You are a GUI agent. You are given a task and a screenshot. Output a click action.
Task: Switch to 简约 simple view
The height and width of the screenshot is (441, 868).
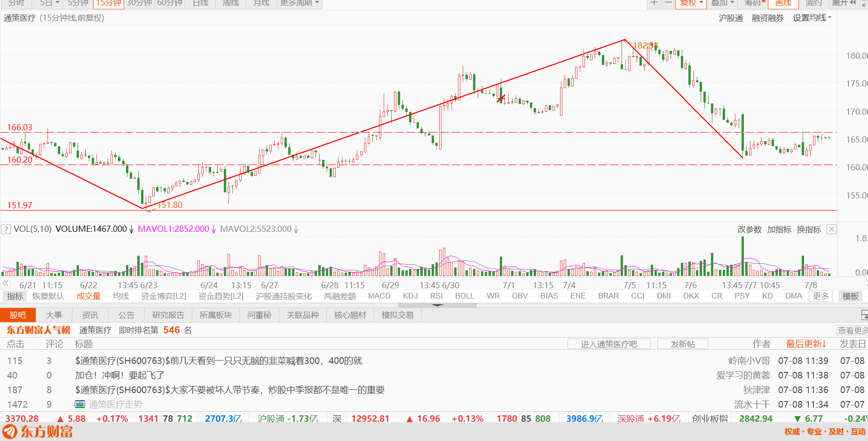[x=813, y=3]
